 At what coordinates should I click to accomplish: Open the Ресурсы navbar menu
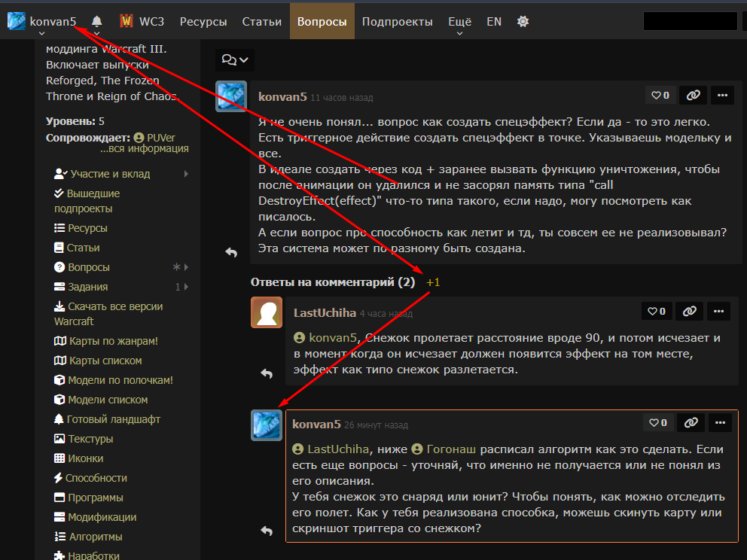click(203, 21)
